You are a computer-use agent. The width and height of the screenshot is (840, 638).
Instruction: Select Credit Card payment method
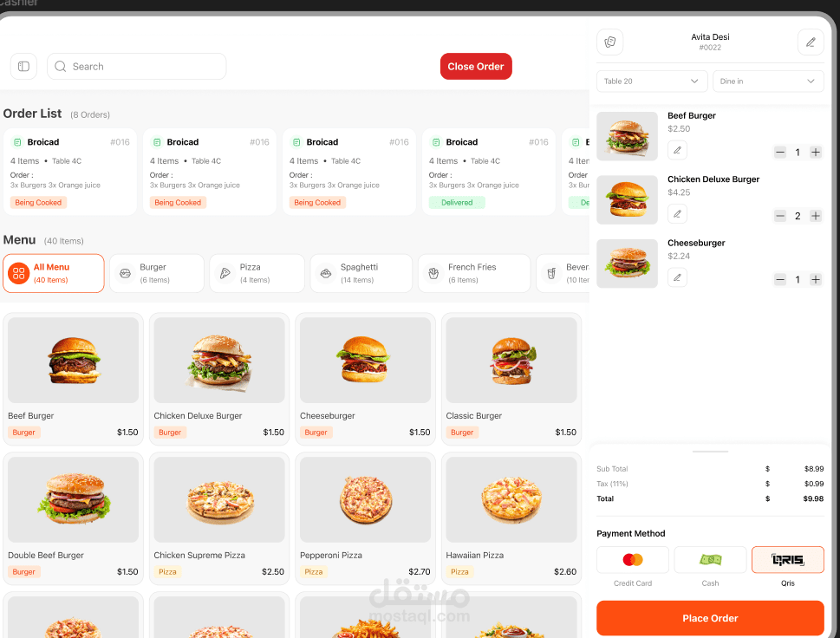coord(633,560)
